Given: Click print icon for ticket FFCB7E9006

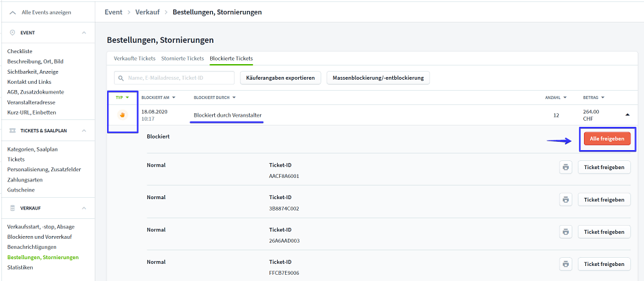Looking at the screenshot, I should coord(566,264).
